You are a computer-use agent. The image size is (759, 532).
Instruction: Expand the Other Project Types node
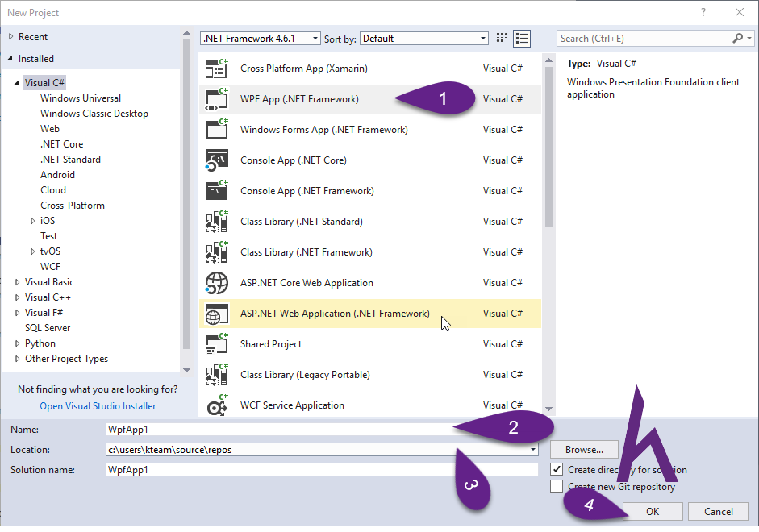click(17, 359)
